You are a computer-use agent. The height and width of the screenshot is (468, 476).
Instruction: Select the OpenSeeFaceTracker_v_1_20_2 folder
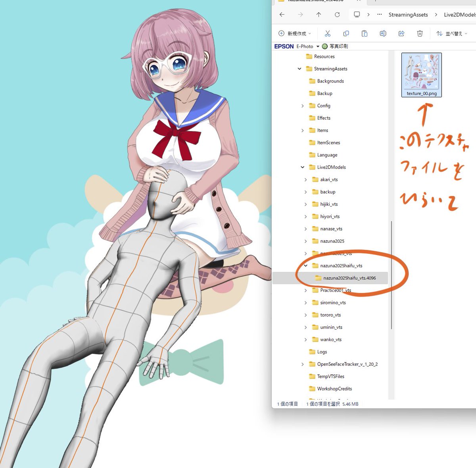344,364
